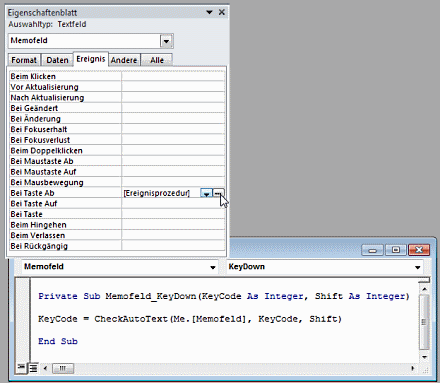440x383 pixels.
Task: Close the Eigenschaftenblatt pane
Action: (x=222, y=12)
